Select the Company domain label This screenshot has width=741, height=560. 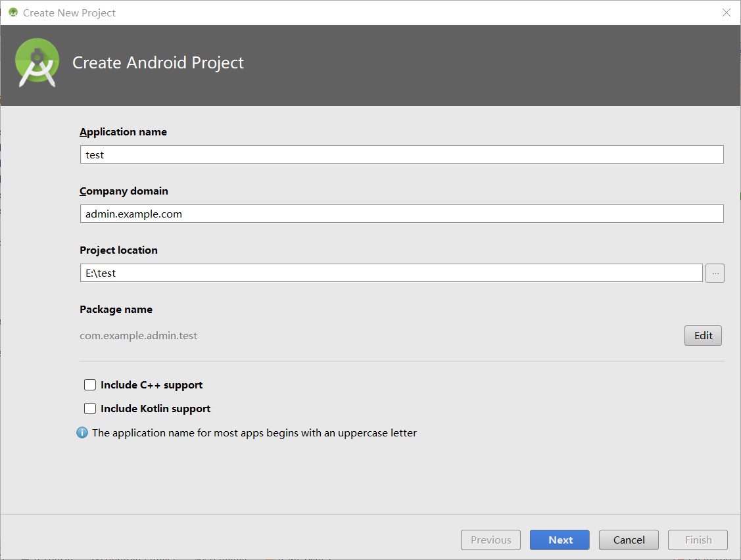pyautogui.click(x=124, y=191)
